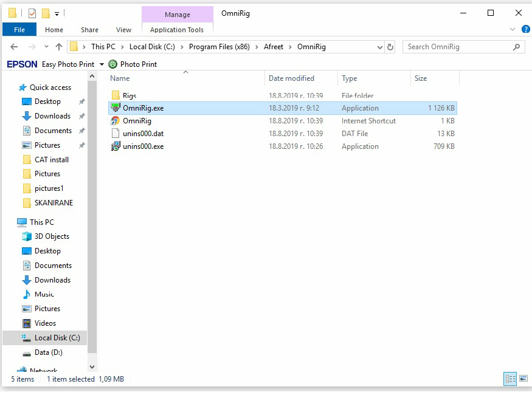This screenshot has height=395, width=532.
Task: Select 3D Objects under This PC
Action: [x=52, y=236]
